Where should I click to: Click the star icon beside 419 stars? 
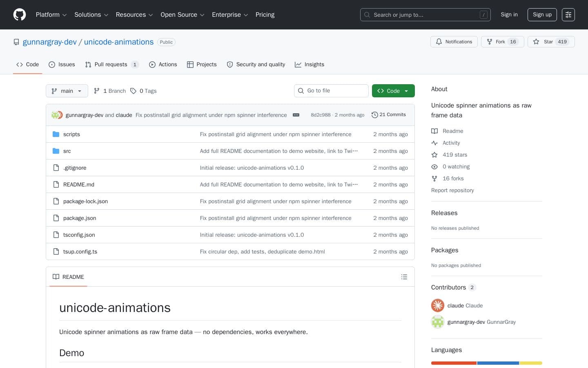(x=434, y=155)
